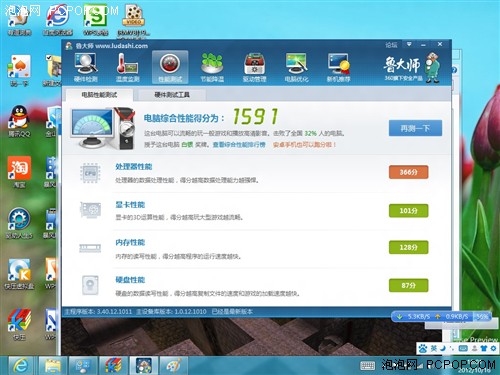Open the green S WPS desktop shortcut

(x=96, y=20)
